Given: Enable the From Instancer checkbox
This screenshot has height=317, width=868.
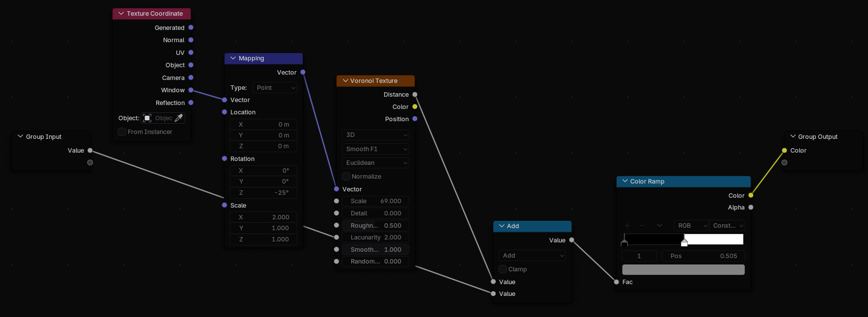Looking at the screenshot, I should pos(122,132).
